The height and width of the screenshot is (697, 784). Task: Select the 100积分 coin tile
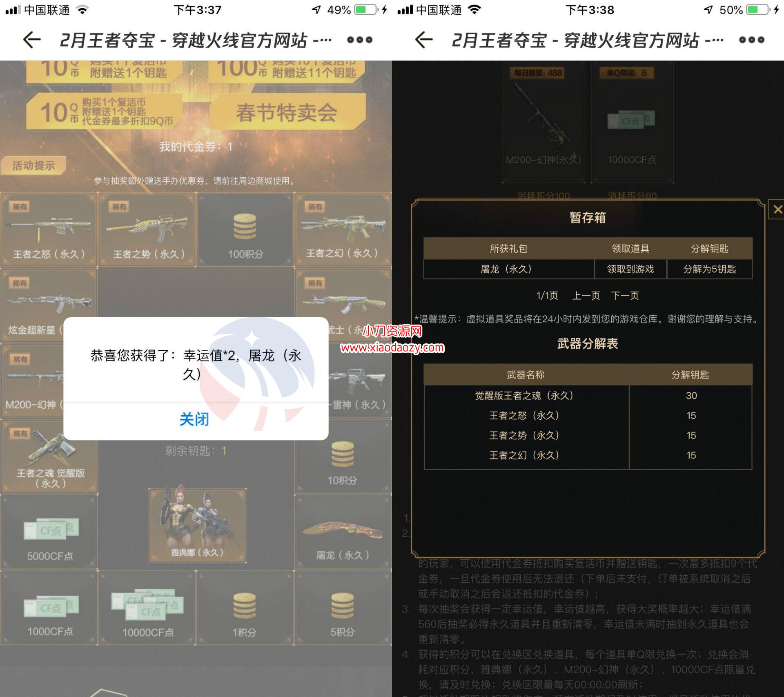[x=245, y=230]
